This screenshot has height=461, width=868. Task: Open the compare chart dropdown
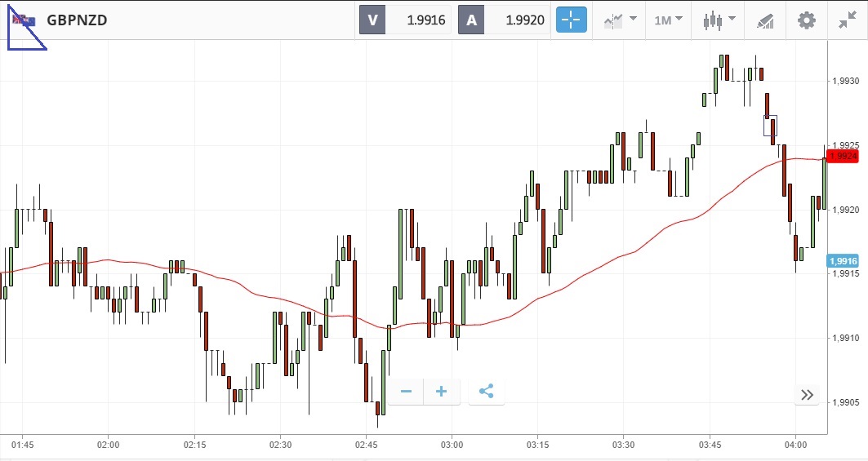click(x=620, y=20)
